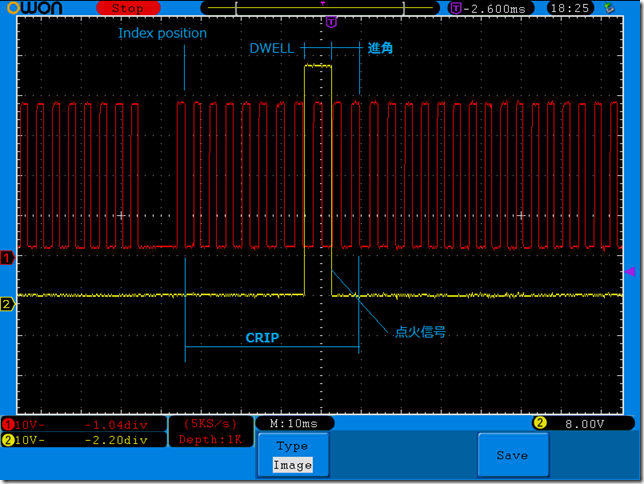644x484 pixels.
Task: Click the purple T icon beside trigger time
Action: pos(456,8)
